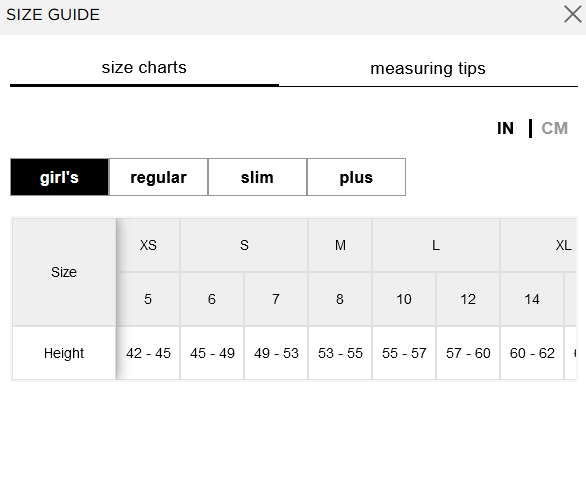The height and width of the screenshot is (500, 586).
Task: Select the size charts tab
Action: click(144, 68)
